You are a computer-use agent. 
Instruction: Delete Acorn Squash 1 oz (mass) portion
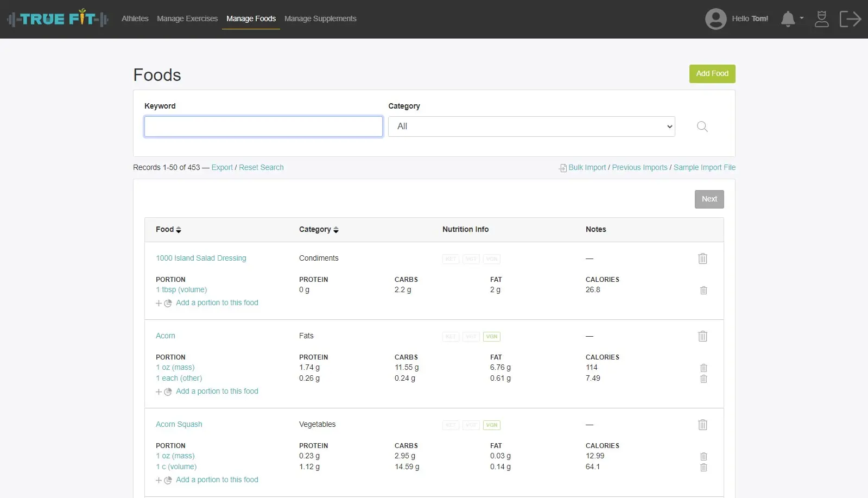click(x=704, y=456)
